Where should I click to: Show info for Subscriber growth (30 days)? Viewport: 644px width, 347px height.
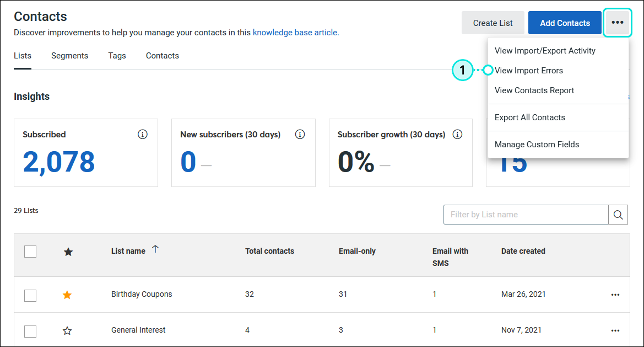457,135
